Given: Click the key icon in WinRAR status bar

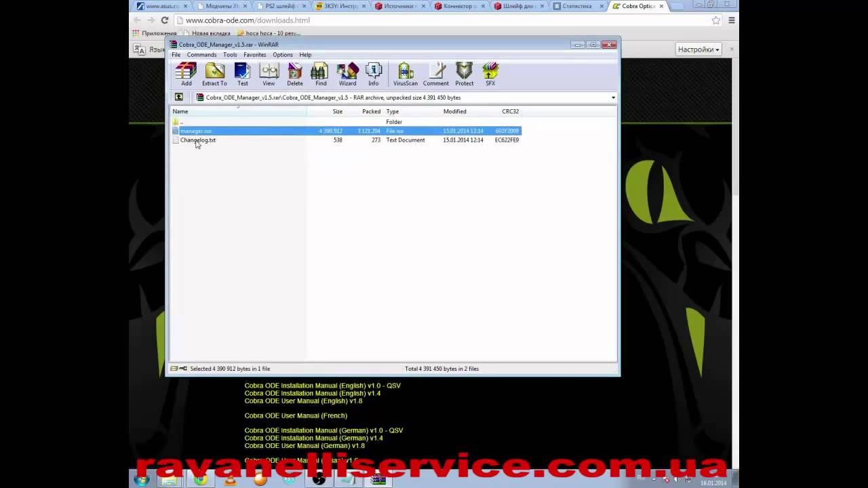Looking at the screenshot, I should click(183, 369).
